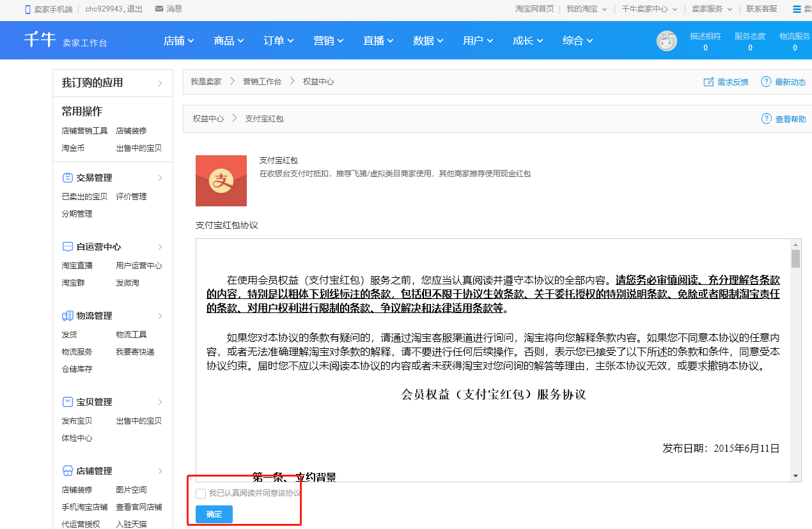812x529 pixels.
Task: Click the 消息 envelope icon
Action: pos(159,9)
